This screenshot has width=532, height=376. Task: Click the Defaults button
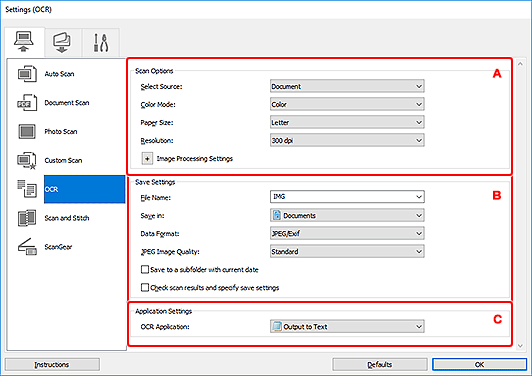[380, 364]
